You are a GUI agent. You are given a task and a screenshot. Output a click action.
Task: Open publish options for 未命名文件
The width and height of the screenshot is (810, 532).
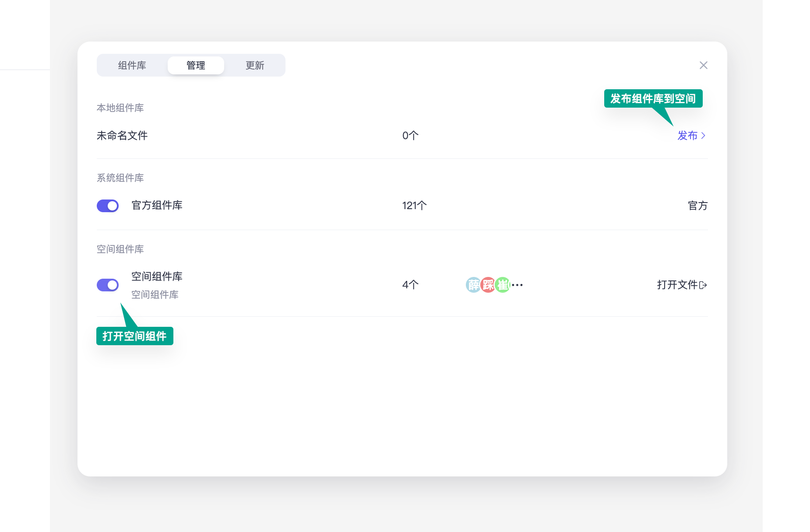coord(687,136)
